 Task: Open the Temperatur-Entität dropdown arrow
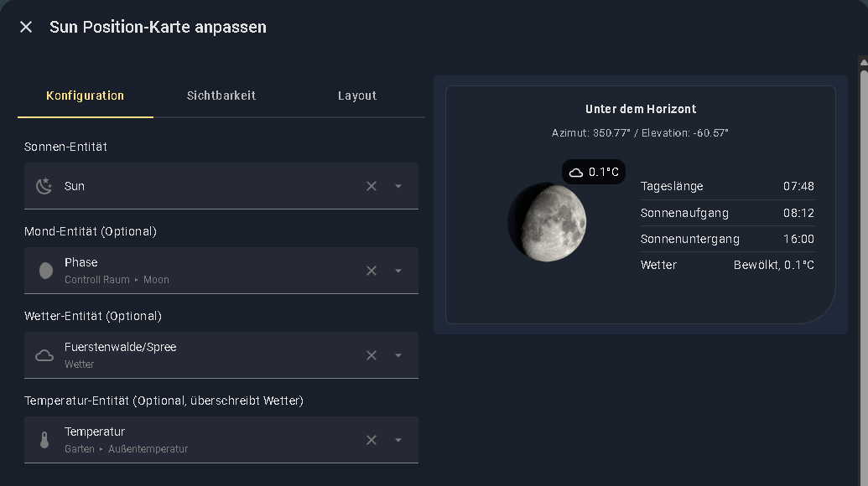[x=398, y=440]
